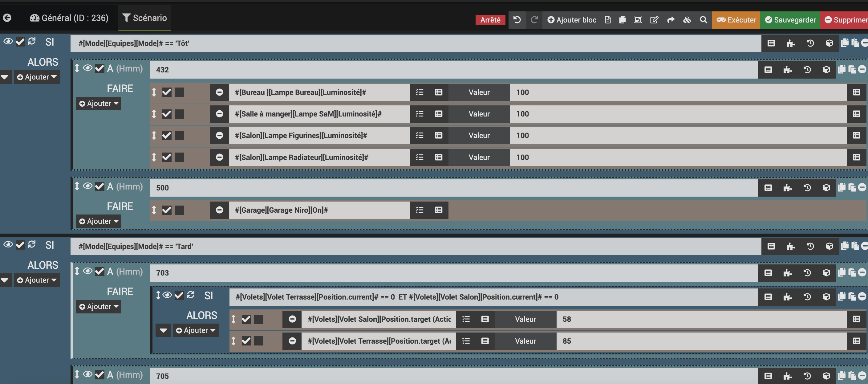This screenshot has width=868, height=384.
Task: Open the linked objects icon in toolbar
Action: click(638, 20)
